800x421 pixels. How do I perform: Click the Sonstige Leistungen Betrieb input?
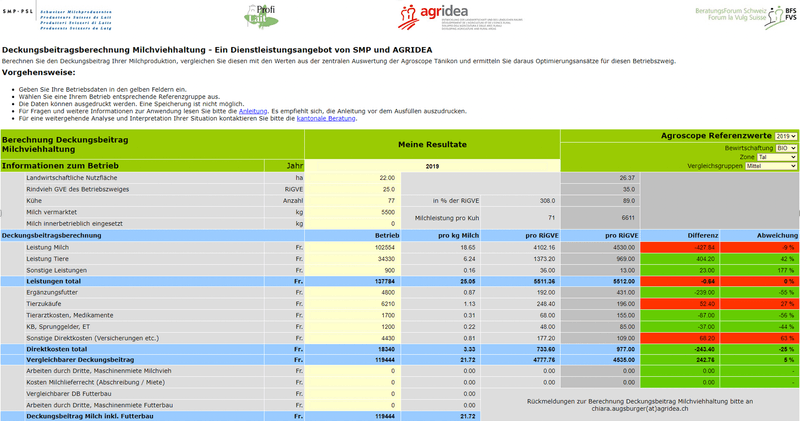(353, 270)
